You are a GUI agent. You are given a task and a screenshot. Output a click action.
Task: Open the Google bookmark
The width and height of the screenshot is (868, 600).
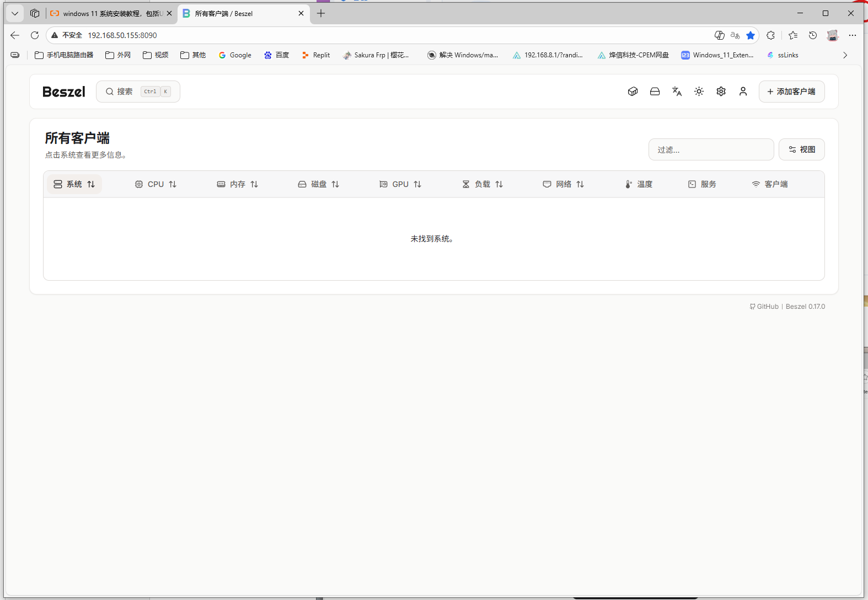pyautogui.click(x=235, y=55)
